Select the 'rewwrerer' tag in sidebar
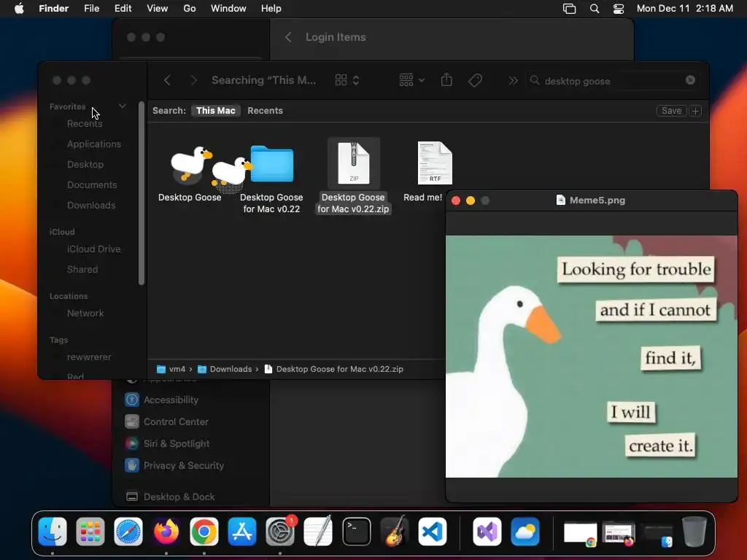 [89, 357]
